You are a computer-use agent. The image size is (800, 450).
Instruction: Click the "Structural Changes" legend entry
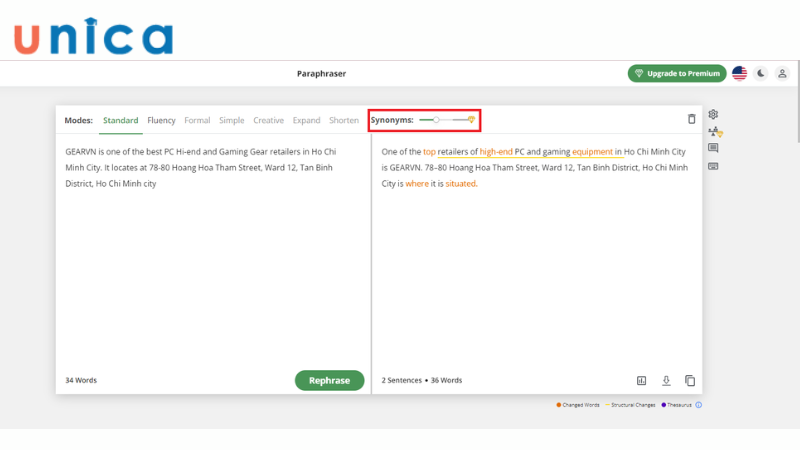(630, 405)
